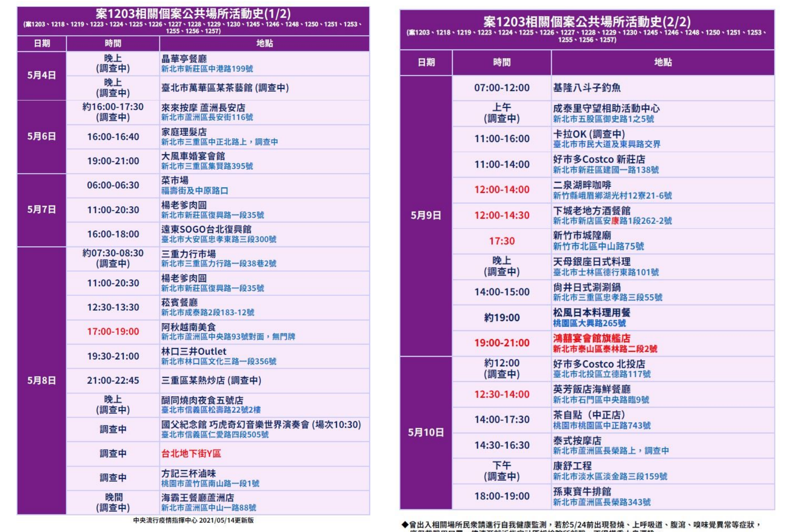Select 大風車婚宴會館 location

tap(193, 156)
